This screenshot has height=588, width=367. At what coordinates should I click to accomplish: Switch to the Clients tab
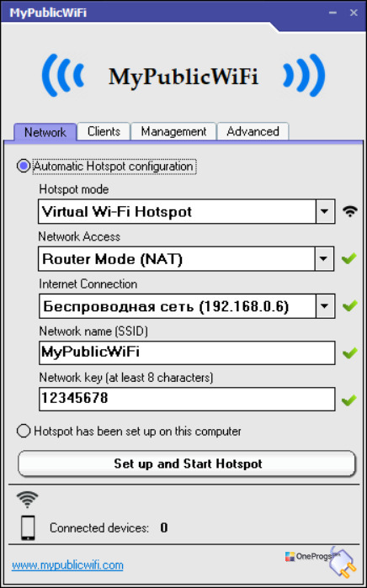(x=104, y=131)
